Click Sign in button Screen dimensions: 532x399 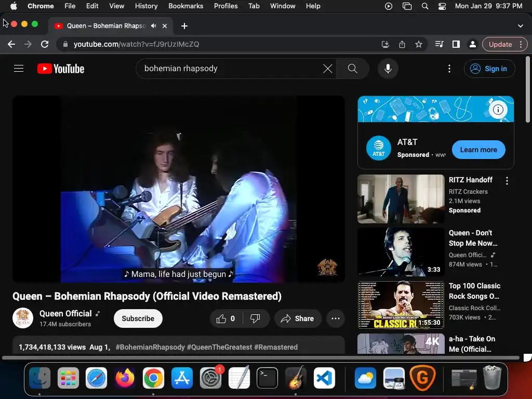(x=489, y=69)
